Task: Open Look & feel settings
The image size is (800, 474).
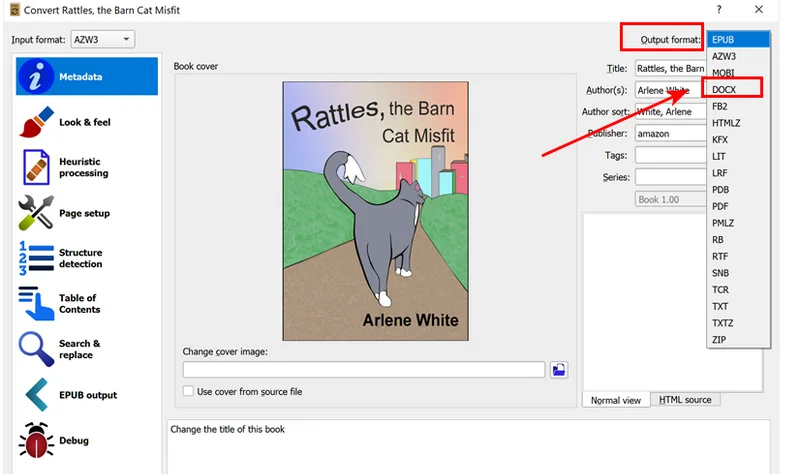Action: [x=87, y=122]
